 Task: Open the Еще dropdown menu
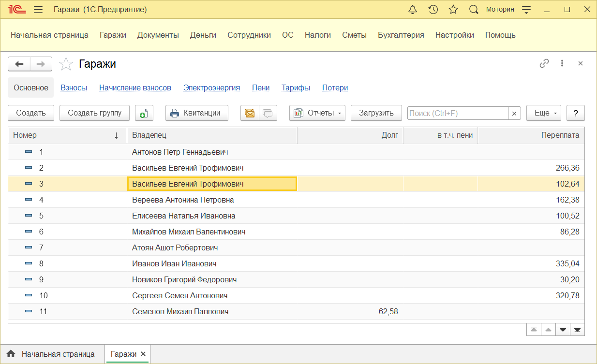point(543,113)
